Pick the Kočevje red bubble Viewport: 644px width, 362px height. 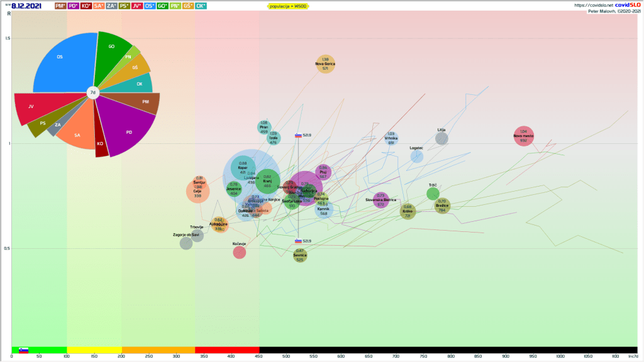[x=239, y=252]
